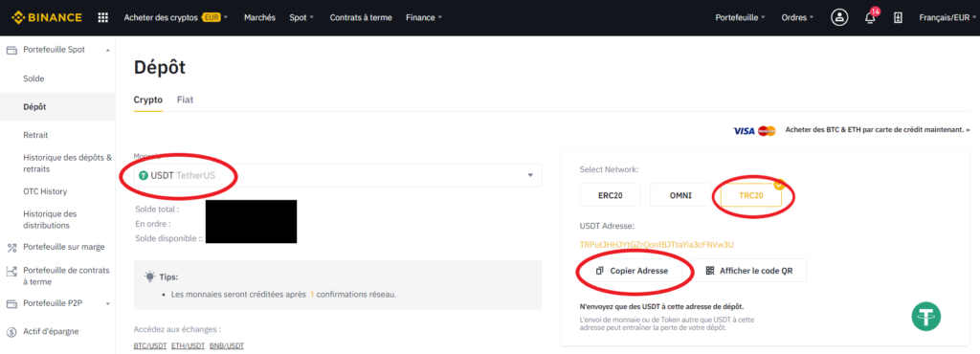Click the Portefeuille P2P card icon
The width and height of the screenshot is (980, 354).
(x=11, y=304)
